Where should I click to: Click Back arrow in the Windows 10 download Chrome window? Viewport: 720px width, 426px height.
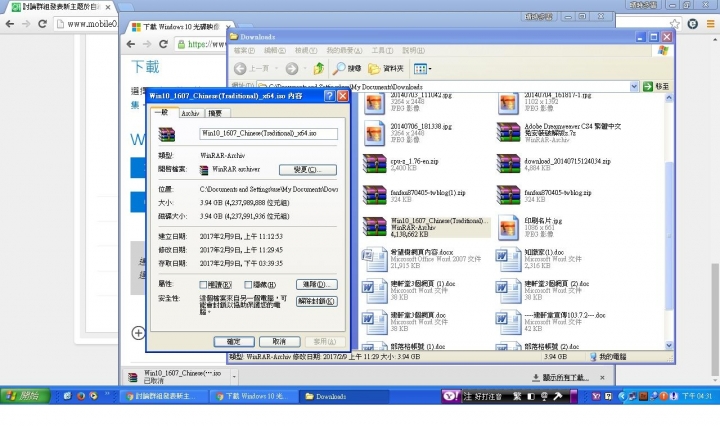131,44
